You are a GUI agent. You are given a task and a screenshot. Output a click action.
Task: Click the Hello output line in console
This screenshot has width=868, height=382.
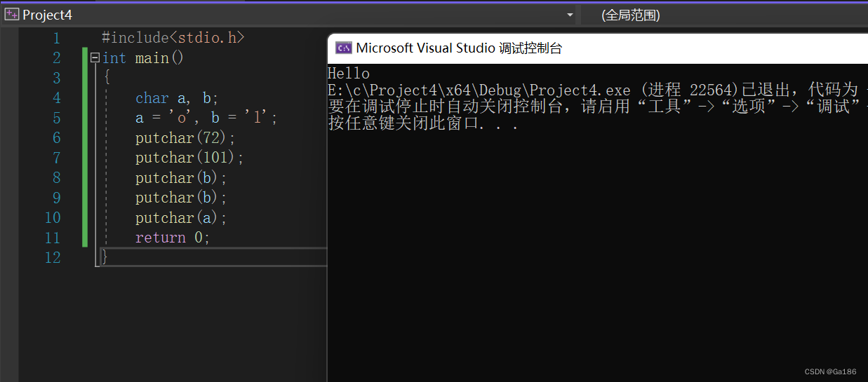[349, 73]
